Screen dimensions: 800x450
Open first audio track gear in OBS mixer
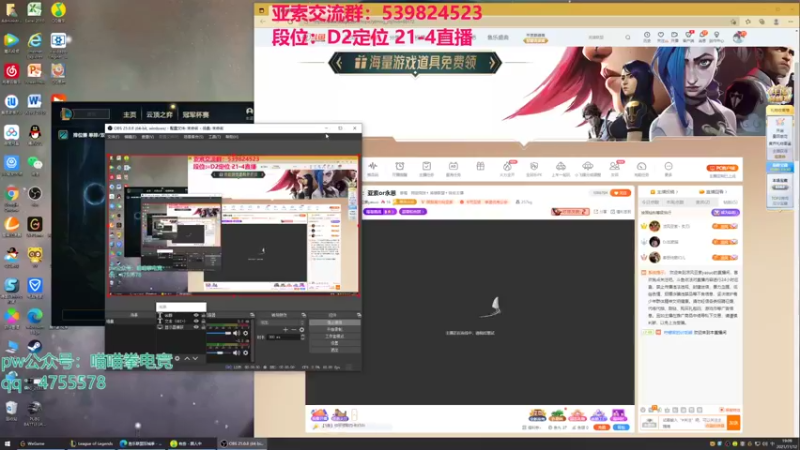coord(245,334)
